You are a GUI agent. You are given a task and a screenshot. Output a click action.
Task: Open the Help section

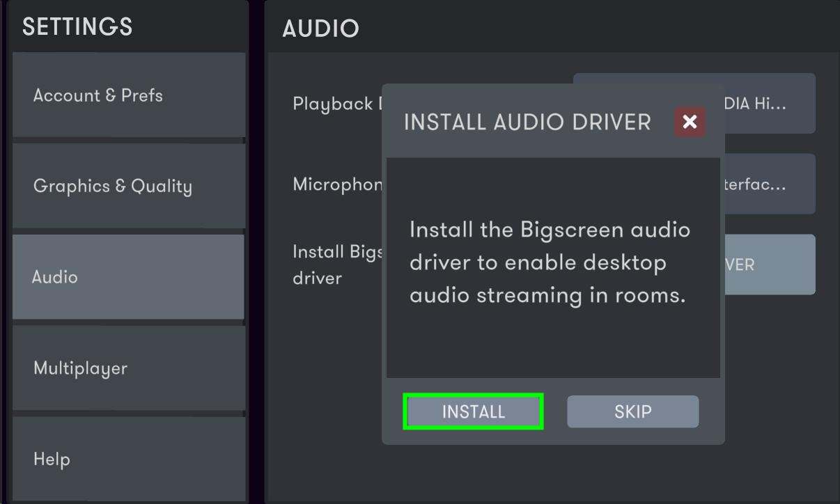(129, 459)
